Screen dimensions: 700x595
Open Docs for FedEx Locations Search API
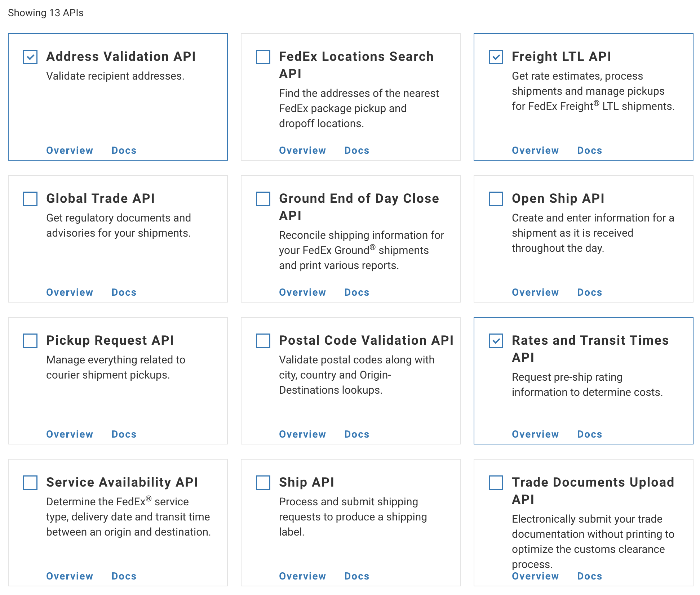tap(356, 151)
